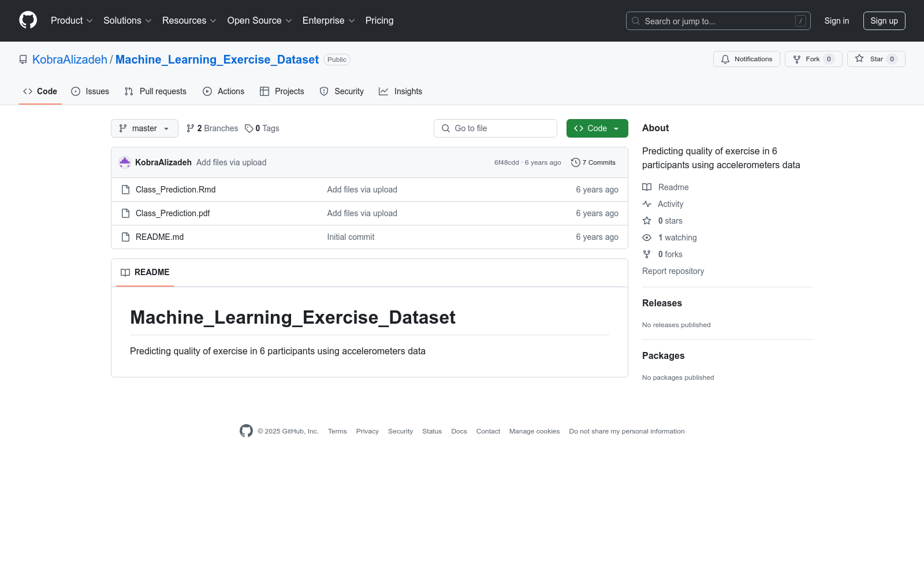924x578 pixels.
Task: Click the Class_Prediction.Rmd file icon
Action: click(125, 190)
